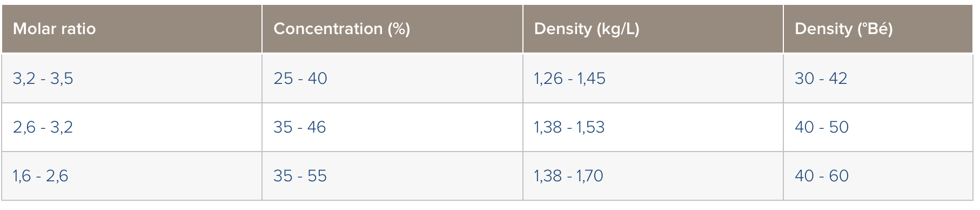
Task: Select the 1,6 - 2,6 molar ratio cell
Action: [132, 176]
